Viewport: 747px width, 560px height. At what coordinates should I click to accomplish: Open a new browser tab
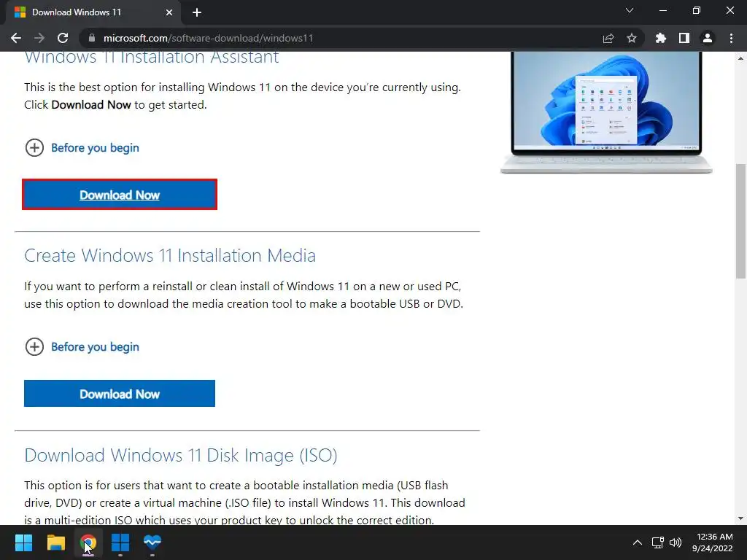tap(197, 12)
